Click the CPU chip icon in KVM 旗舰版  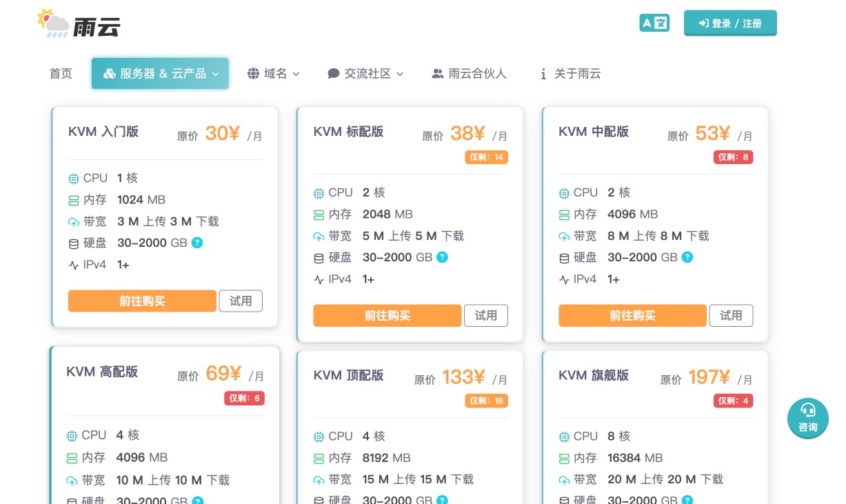[x=564, y=436]
